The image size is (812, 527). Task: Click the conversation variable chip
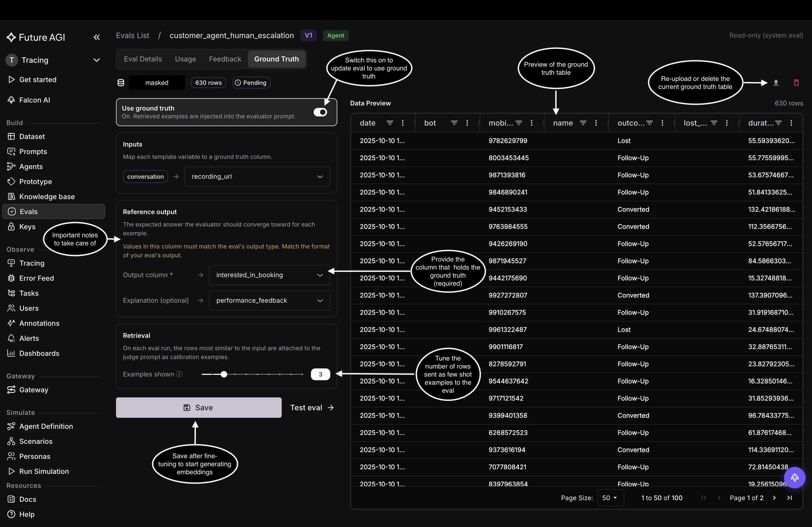coord(145,176)
